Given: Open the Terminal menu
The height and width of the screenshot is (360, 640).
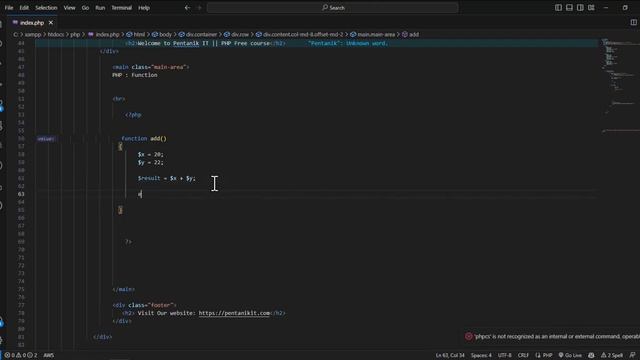Looking at the screenshot, I should tap(122, 7).
